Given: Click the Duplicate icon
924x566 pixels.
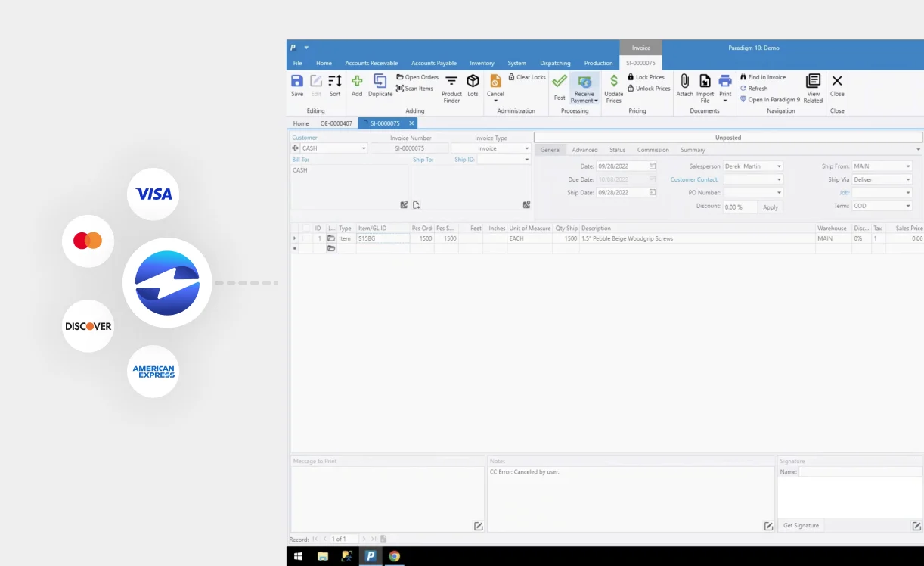Looking at the screenshot, I should 380,81.
